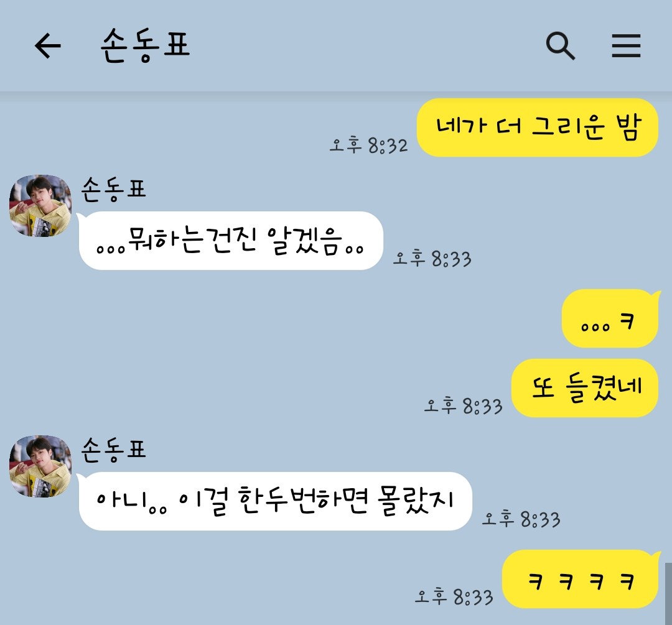Image resolution: width=672 pixels, height=625 pixels.
Task: Tap the 오후 8:32 timestamp
Action: (x=368, y=146)
